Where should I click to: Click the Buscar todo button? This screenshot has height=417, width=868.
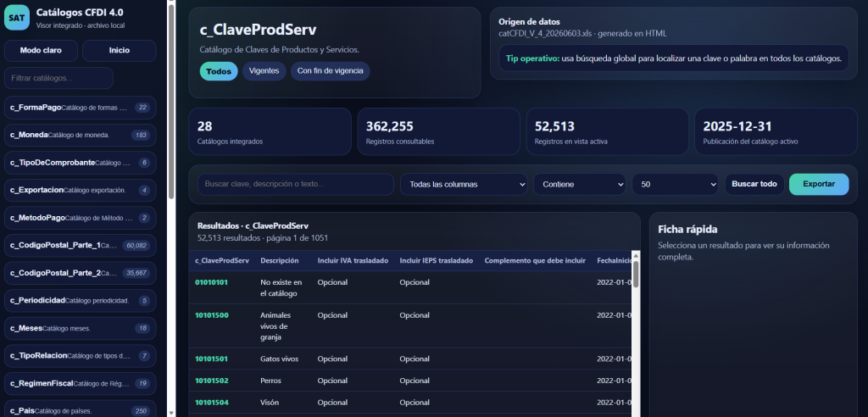coord(754,185)
